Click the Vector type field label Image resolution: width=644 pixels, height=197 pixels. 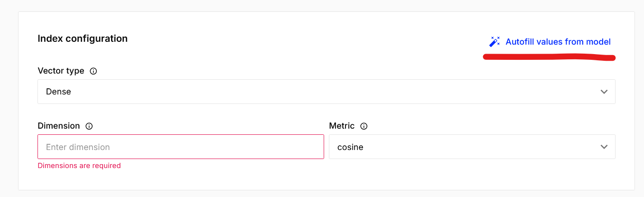click(x=61, y=71)
